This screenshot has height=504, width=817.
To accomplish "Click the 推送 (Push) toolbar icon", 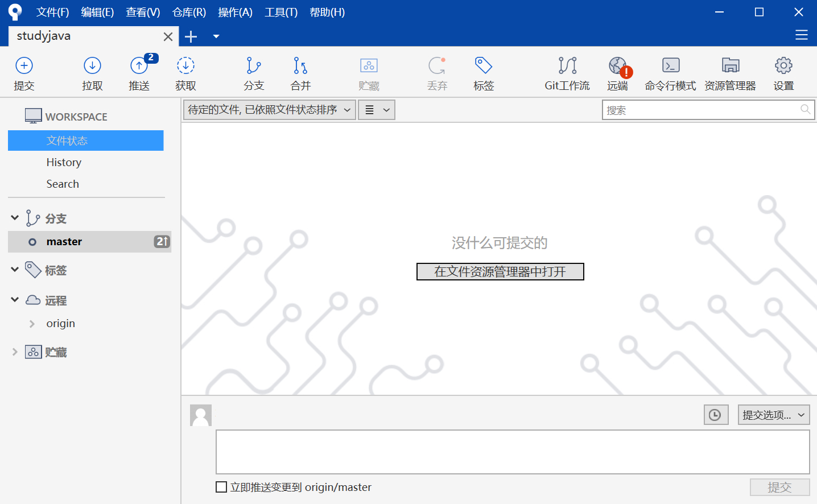I will (x=139, y=73).
